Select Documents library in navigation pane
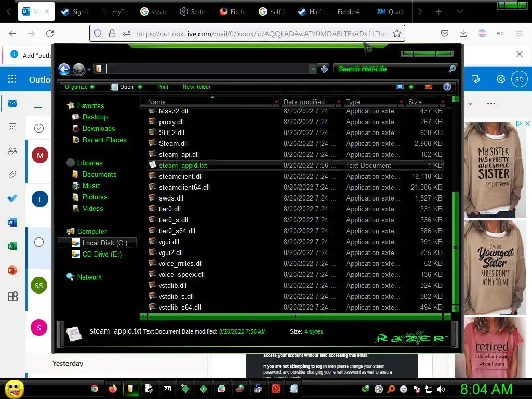Image resolution: width=532 pixels, height=399 pixels. coord(99,174)
